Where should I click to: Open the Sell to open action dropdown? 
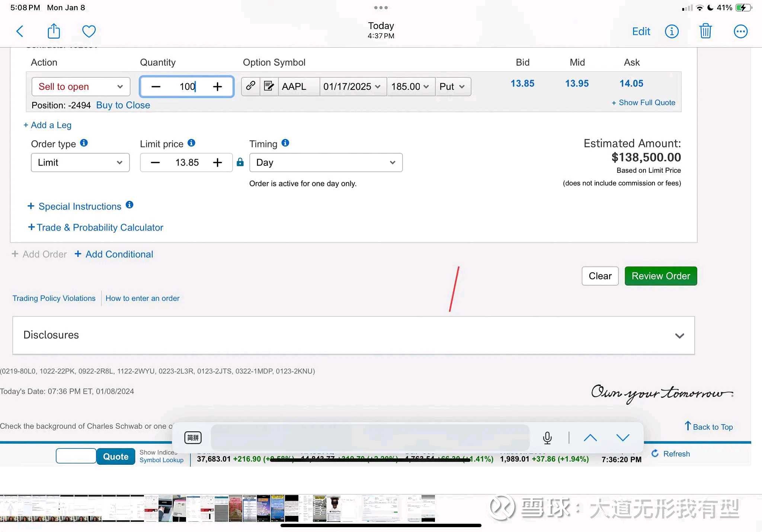click(80, 86)
